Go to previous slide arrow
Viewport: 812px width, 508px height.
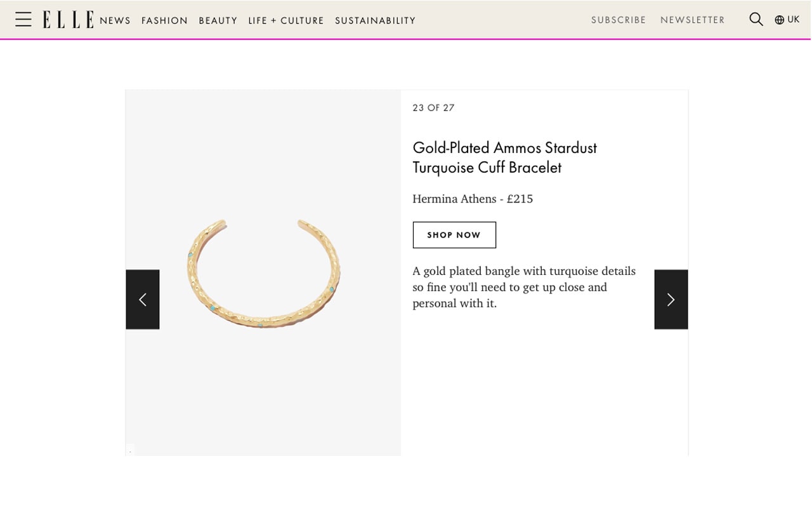(143, 300)
